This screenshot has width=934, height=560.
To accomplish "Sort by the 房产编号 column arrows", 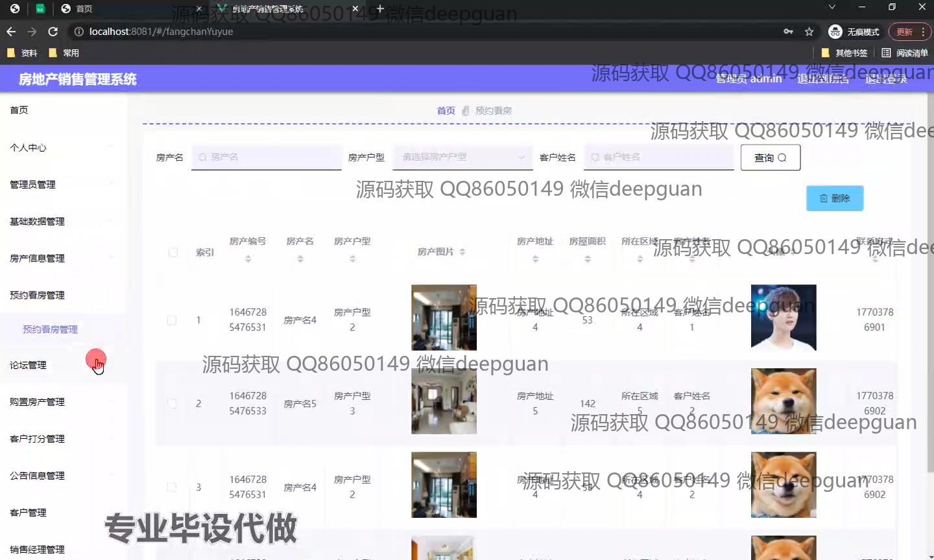I will 248,259.
